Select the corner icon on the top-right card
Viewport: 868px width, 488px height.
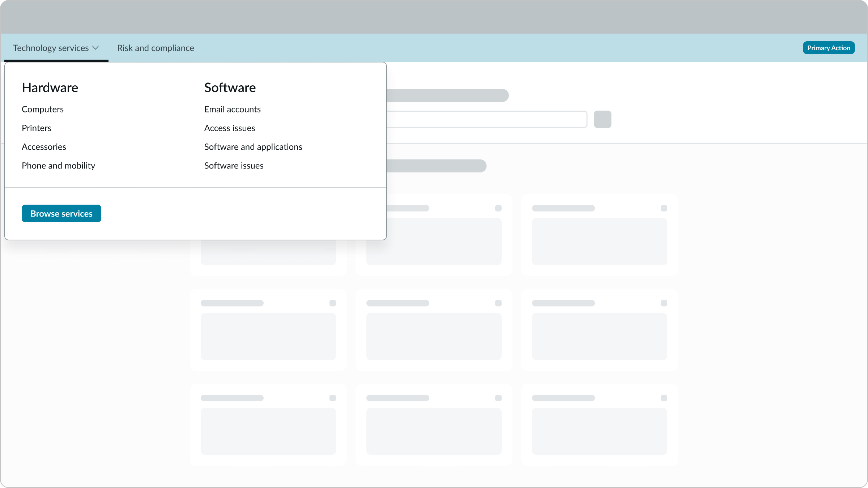click(x=664, y=208)
